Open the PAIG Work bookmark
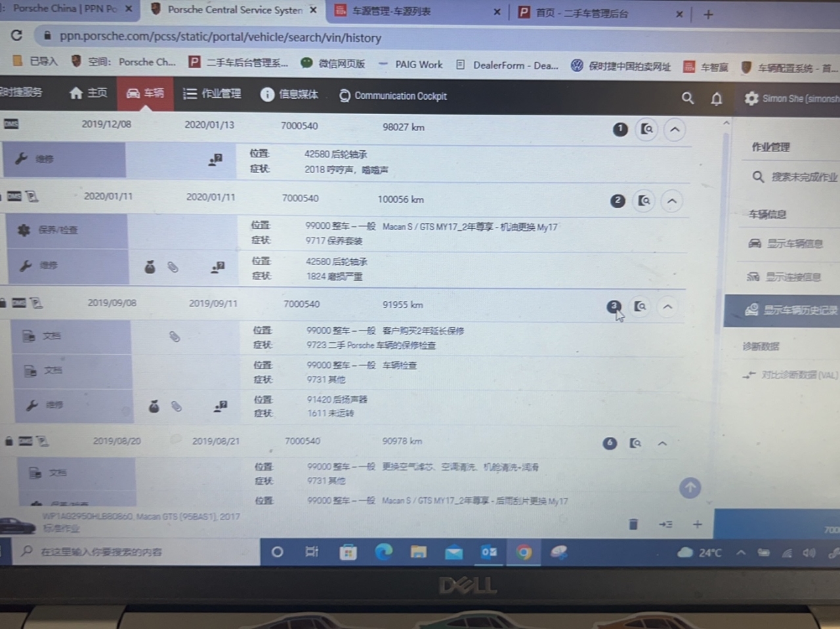This screenshot has height=629, width=840. pos(411,64)
